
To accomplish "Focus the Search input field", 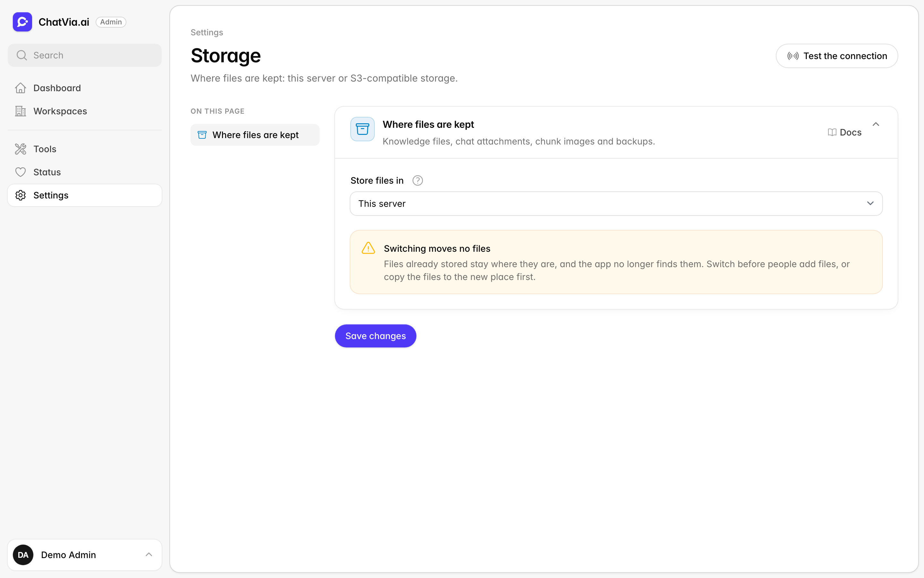I will (x=85, y=56).
